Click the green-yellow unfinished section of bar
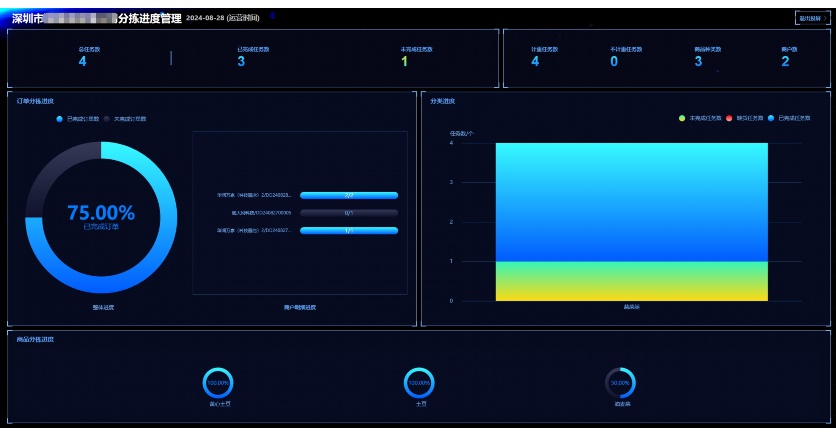Image resolution: width=836 pixels, height=436 pixels. [631, 280]
